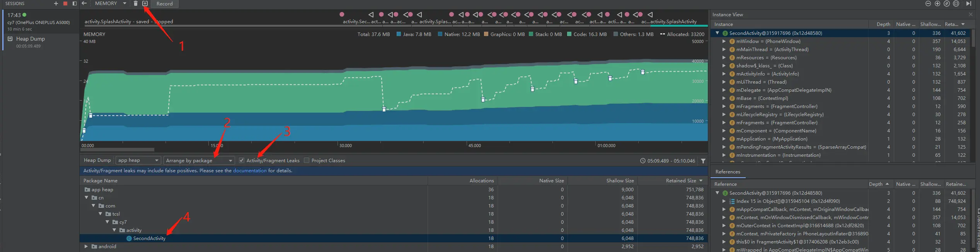The width and height of the screenshot is (980, 252).
Task: Sort by Native Size column header
Action: (x=532, y=181)
